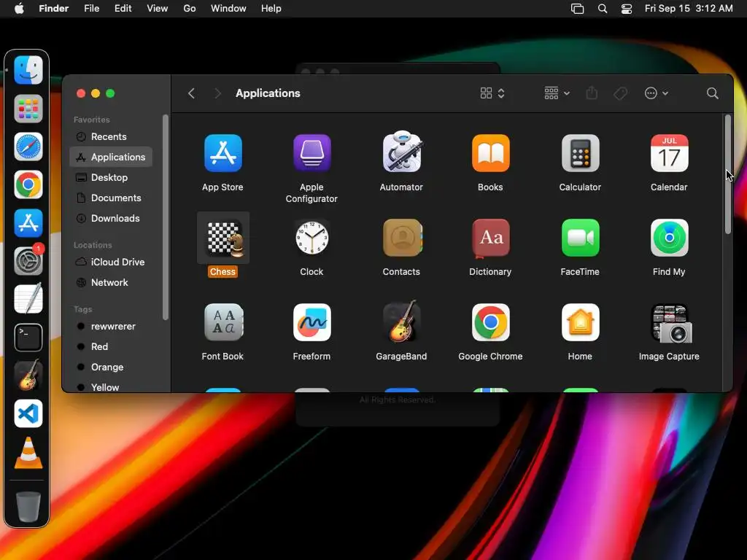Select Desktop in the sidebar

[x=111, y=178]
